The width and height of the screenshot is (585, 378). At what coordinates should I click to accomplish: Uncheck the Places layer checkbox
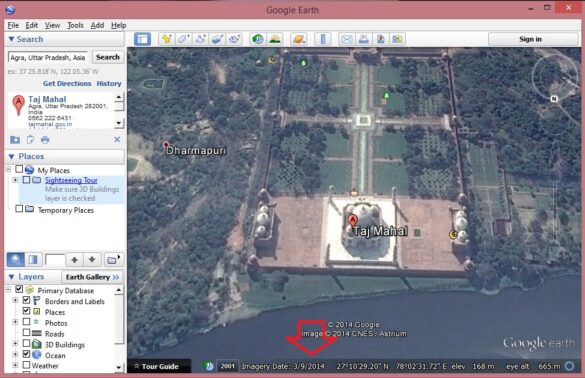click(x=26, y=311)
